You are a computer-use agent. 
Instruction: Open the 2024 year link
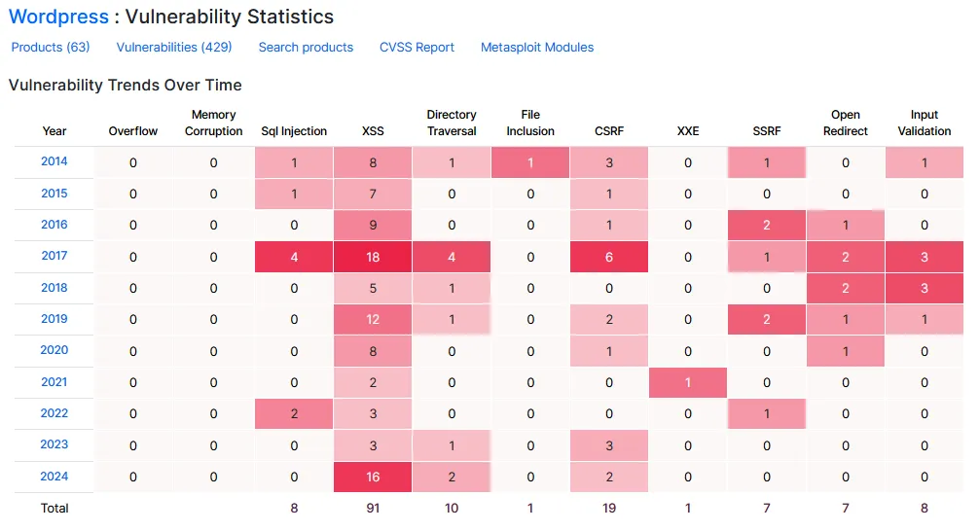(x=54, y=477)
